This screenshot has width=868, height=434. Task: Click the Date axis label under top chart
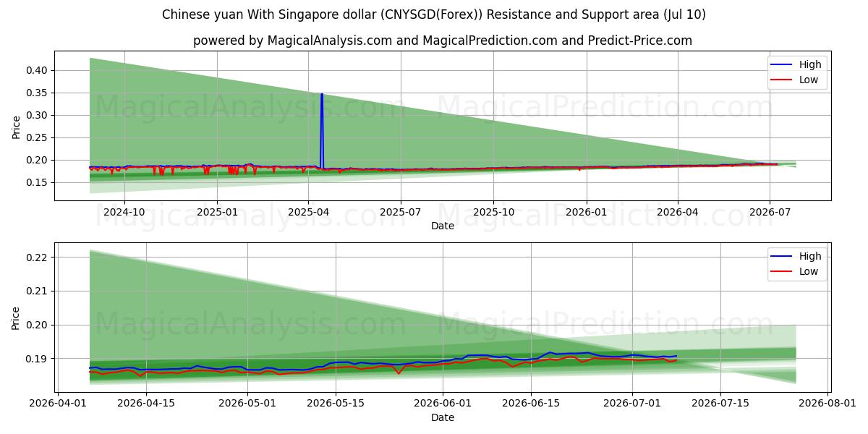pos(443,226)
